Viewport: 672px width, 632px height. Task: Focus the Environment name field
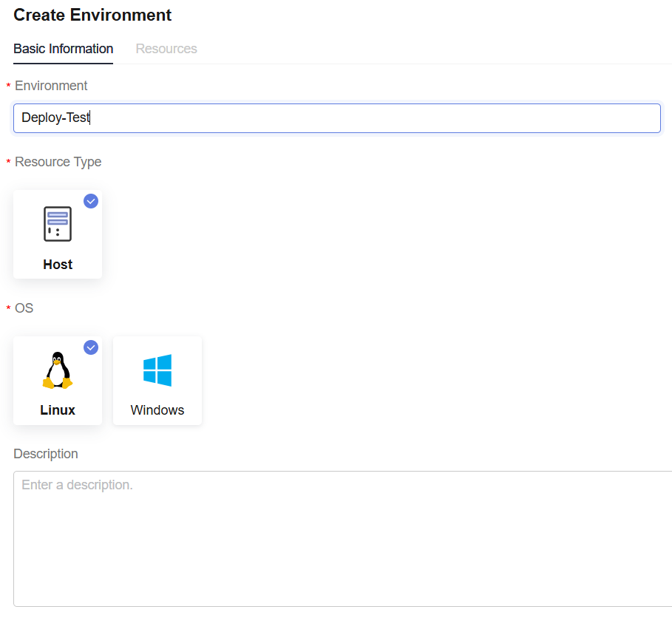tap(337, 118)
